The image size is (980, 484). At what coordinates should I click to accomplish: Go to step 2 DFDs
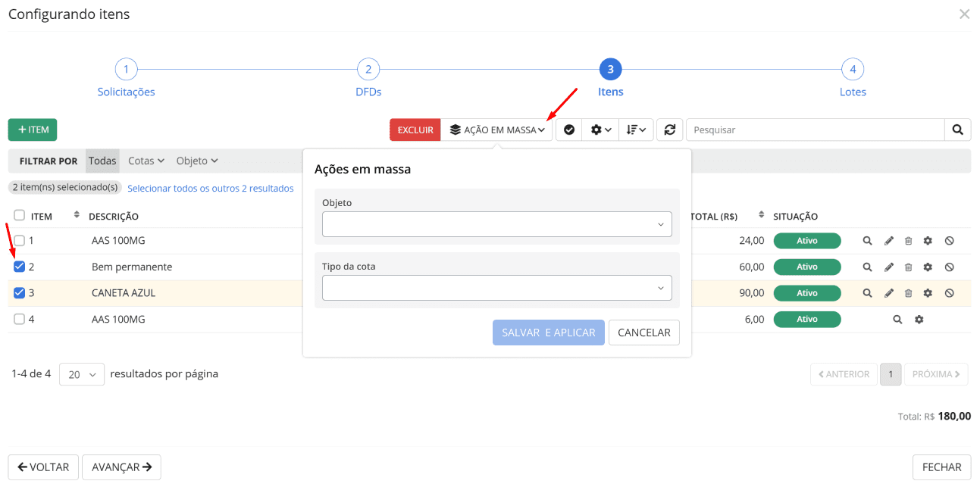368,70
